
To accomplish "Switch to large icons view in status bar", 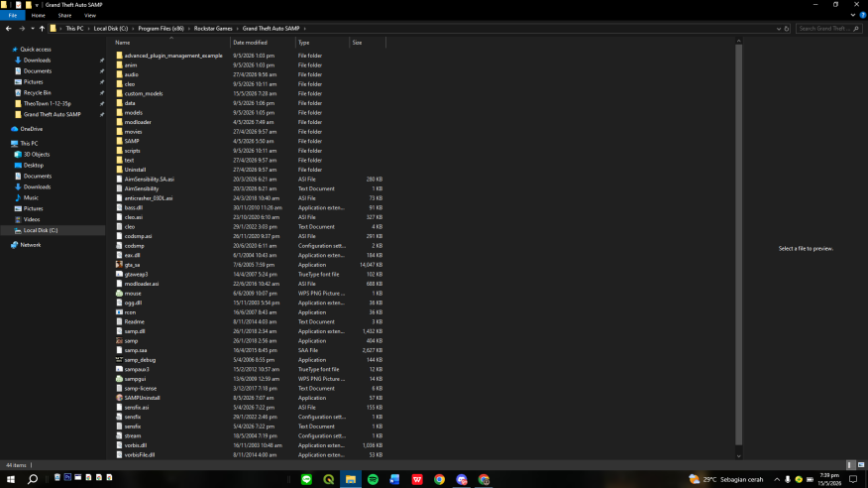I will (861, 465).
